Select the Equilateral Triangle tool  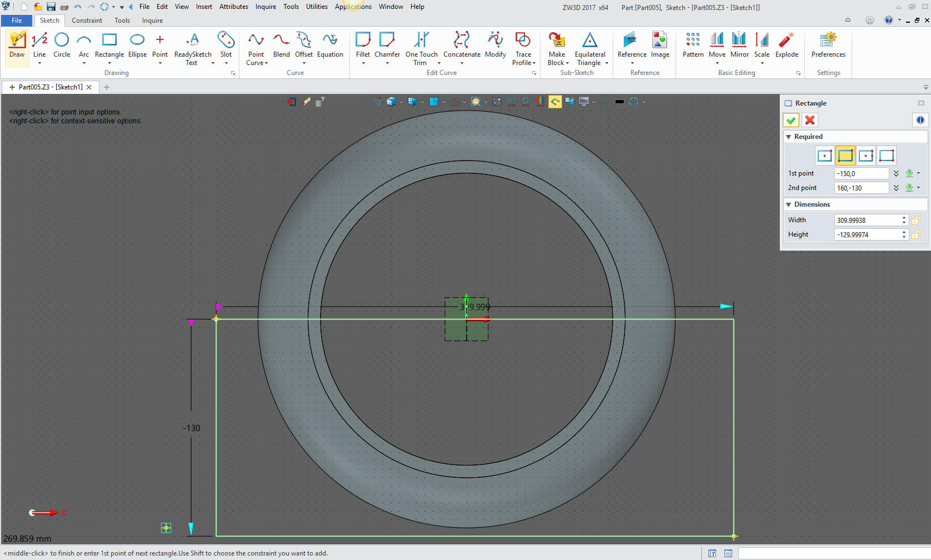coord(590,48)
